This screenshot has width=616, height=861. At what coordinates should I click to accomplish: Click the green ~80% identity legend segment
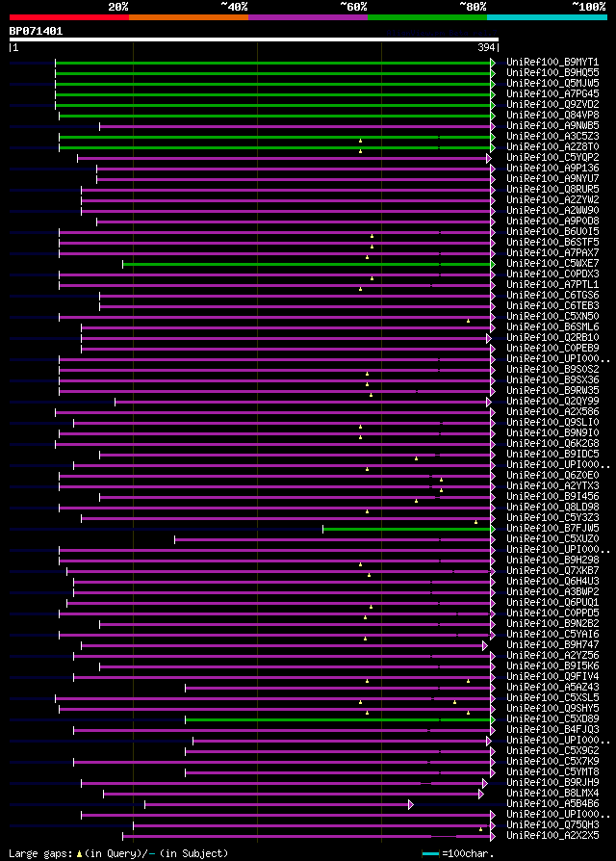click(x=427, y=17)
